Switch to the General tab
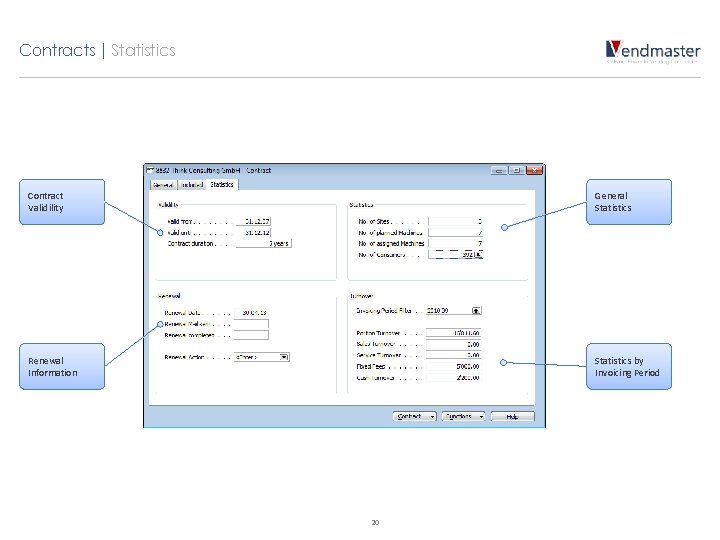 163,185
